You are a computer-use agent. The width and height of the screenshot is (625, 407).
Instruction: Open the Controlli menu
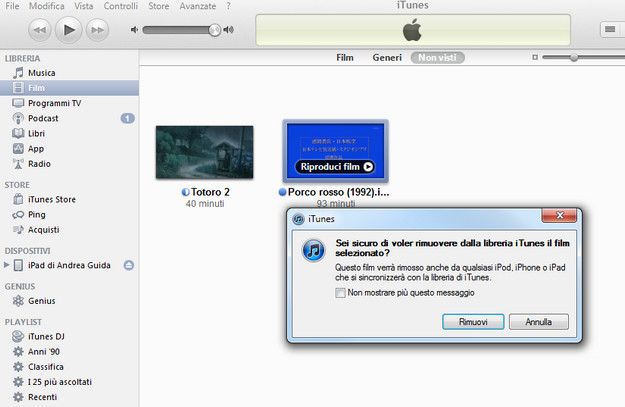[x=120, y=6]
